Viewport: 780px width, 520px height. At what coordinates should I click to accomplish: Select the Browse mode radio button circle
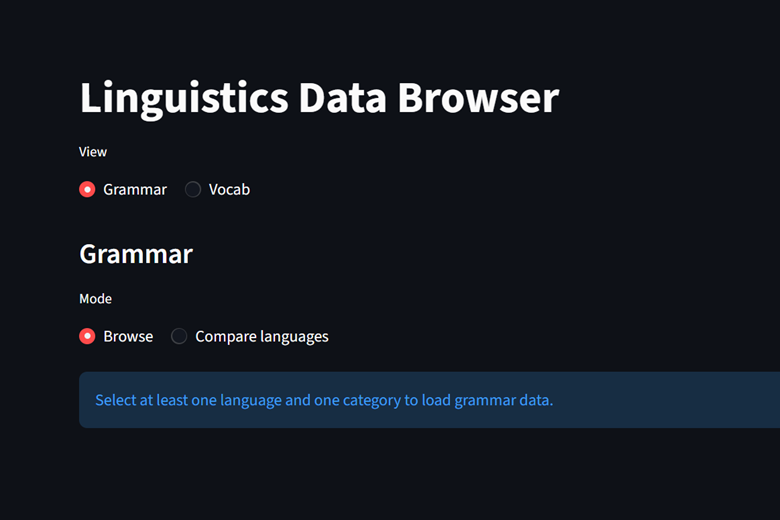point(87,336)
